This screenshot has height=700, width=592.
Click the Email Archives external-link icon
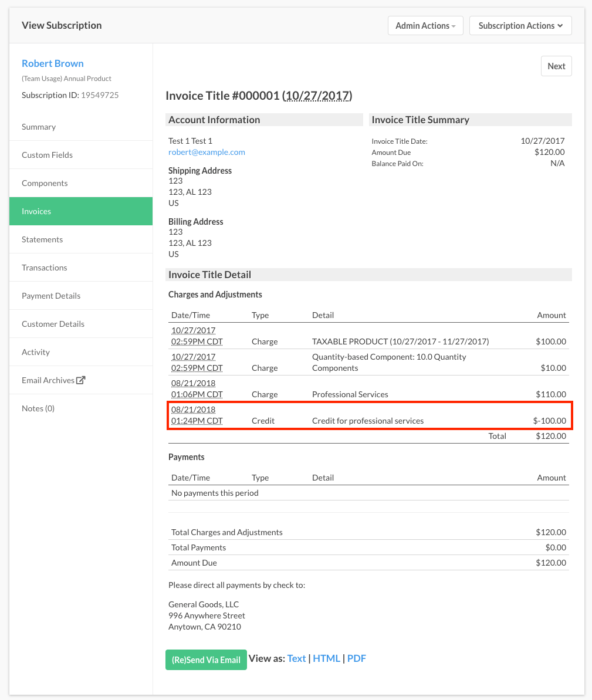pyautogui.click(x=81, y=380)
